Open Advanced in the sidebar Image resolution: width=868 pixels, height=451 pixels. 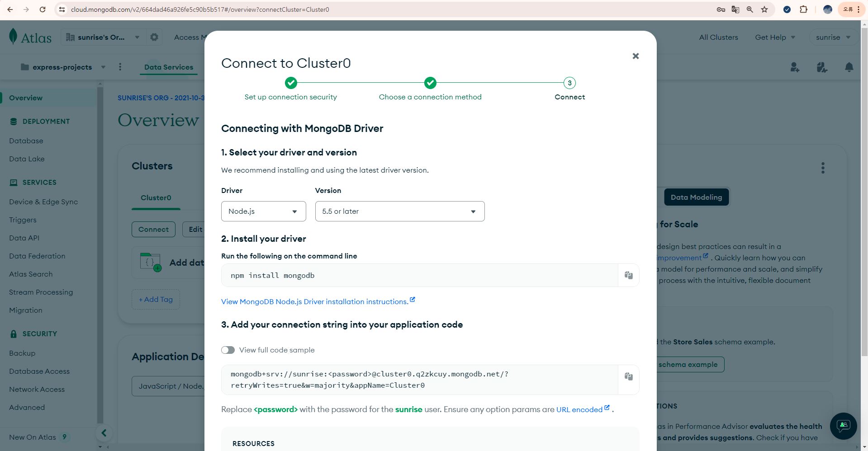[27, 407]
